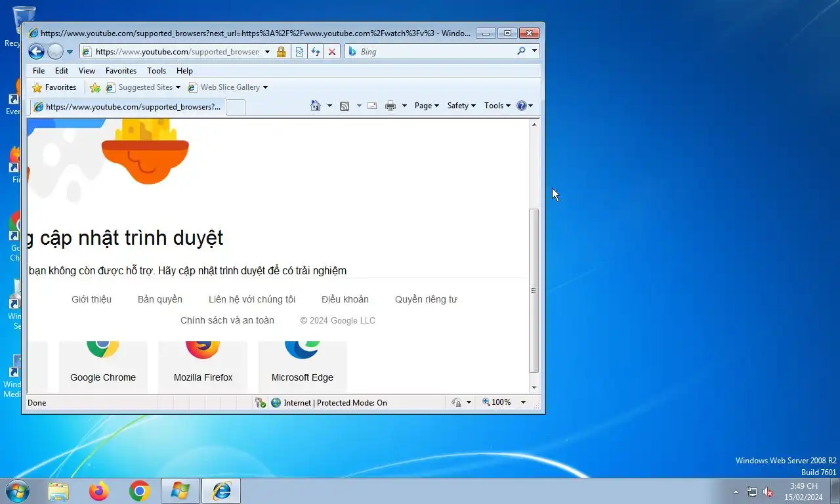Click the network tray icon
The image size is (840, 504).
[x=752, y=492]
